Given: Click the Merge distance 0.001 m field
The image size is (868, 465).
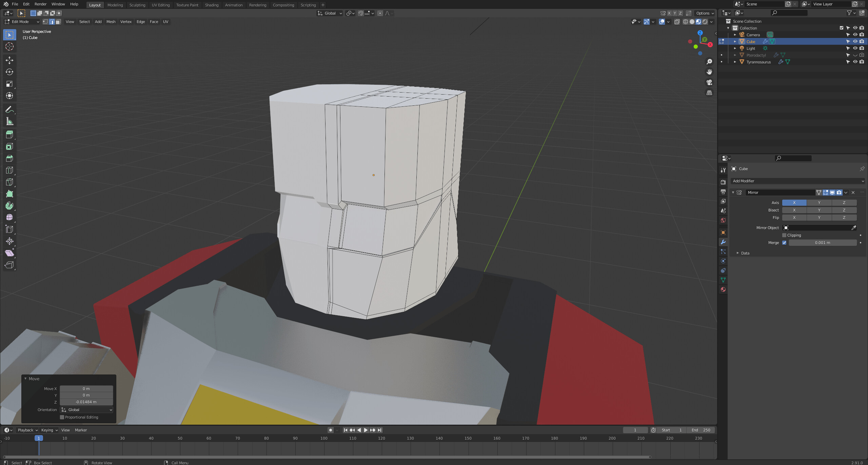Looking at the screenshot, I should 822,243.
